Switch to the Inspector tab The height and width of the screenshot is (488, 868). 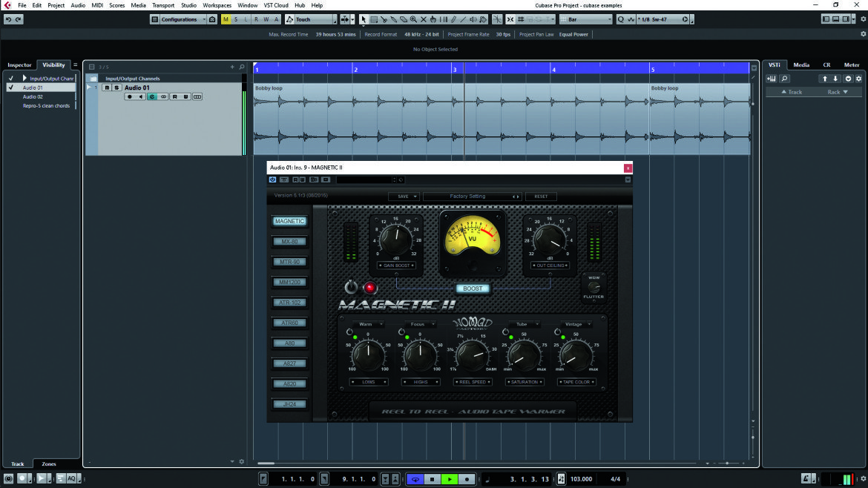coord(19,65)
